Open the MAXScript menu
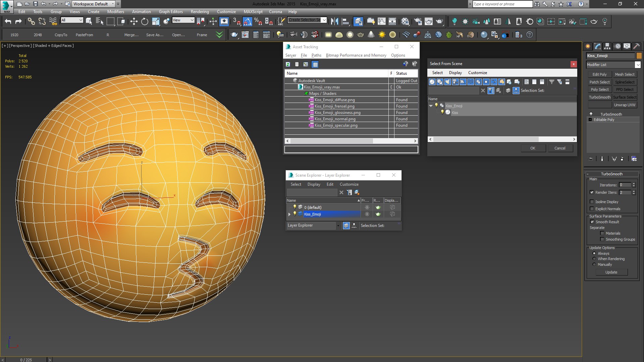The width and height of the screenshot is (644, 362). pos(253,12)
